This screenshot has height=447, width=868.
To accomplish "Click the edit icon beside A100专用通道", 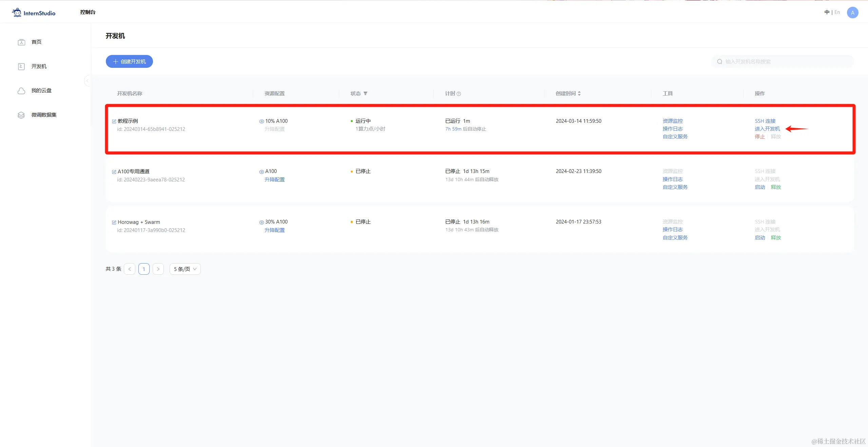I will pos(114,172).
